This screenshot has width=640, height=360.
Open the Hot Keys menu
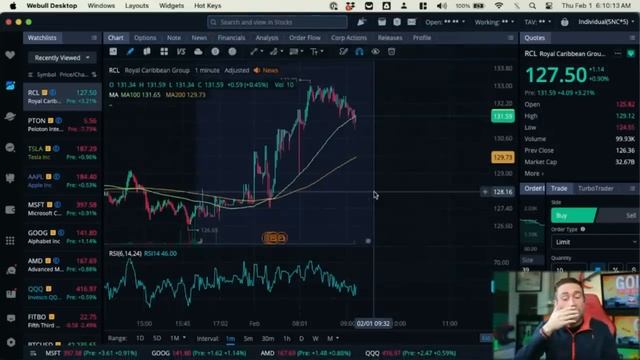tap(207, 6)
